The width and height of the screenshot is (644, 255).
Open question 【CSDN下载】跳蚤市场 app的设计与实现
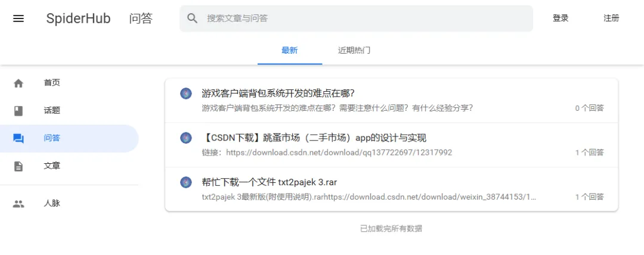point(314,138)
